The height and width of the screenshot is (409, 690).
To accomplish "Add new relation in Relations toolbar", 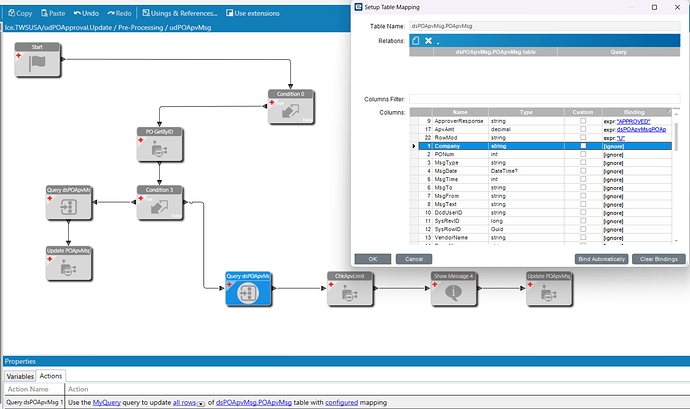I will [x=415, y=41].
